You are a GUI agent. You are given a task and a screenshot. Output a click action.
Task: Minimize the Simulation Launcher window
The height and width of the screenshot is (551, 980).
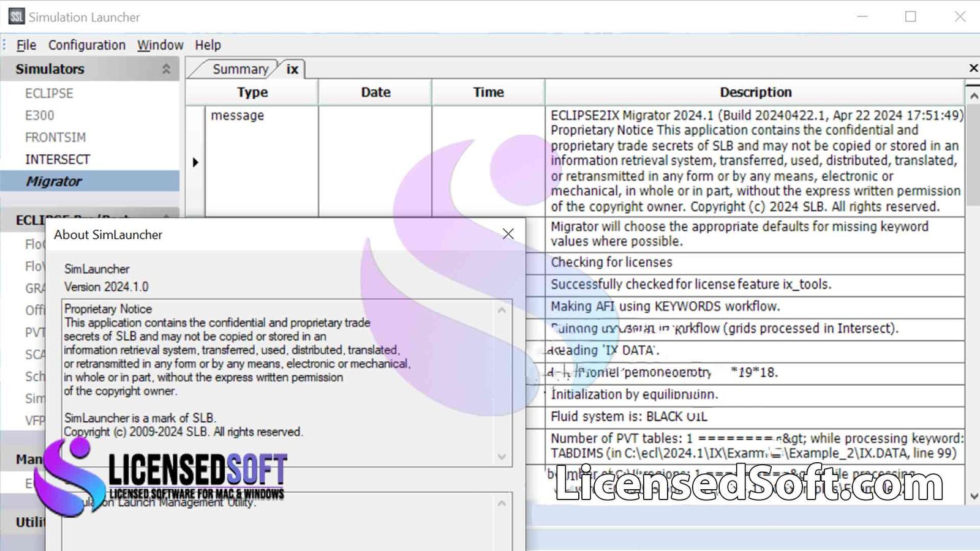pos(862,17)
